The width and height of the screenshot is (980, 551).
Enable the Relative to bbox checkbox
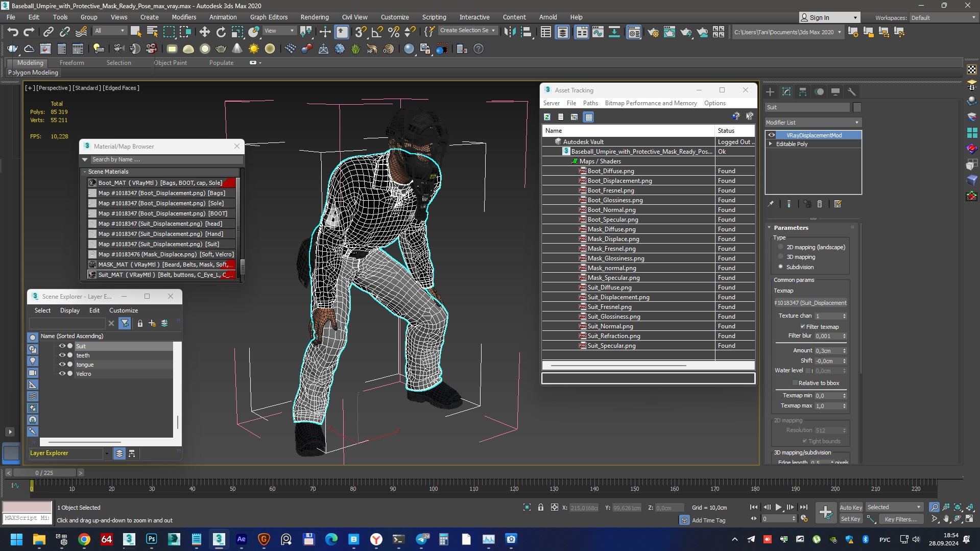click(x=795, y=383)
